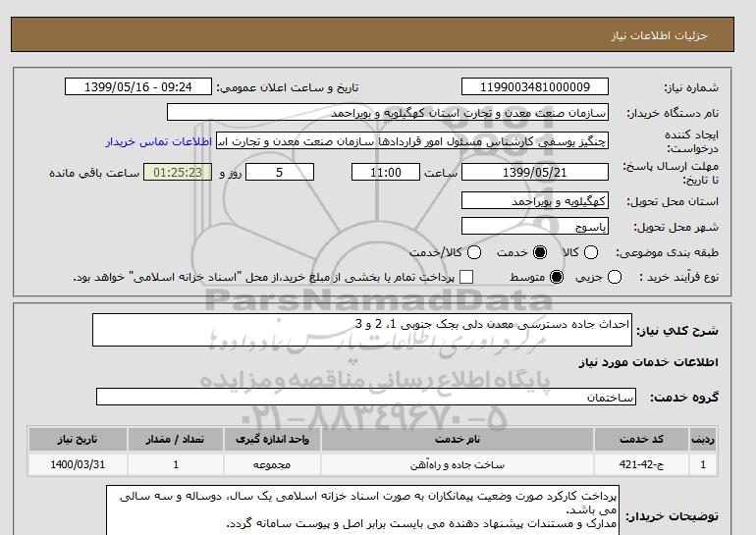Click the deadline time field 11:00

(386, 172)
